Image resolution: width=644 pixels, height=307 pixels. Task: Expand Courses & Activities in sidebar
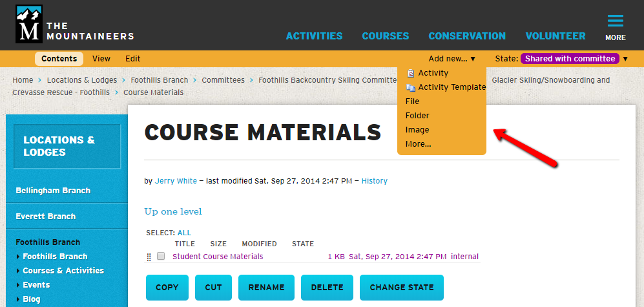pyautogui.click(x=18, y=271)
